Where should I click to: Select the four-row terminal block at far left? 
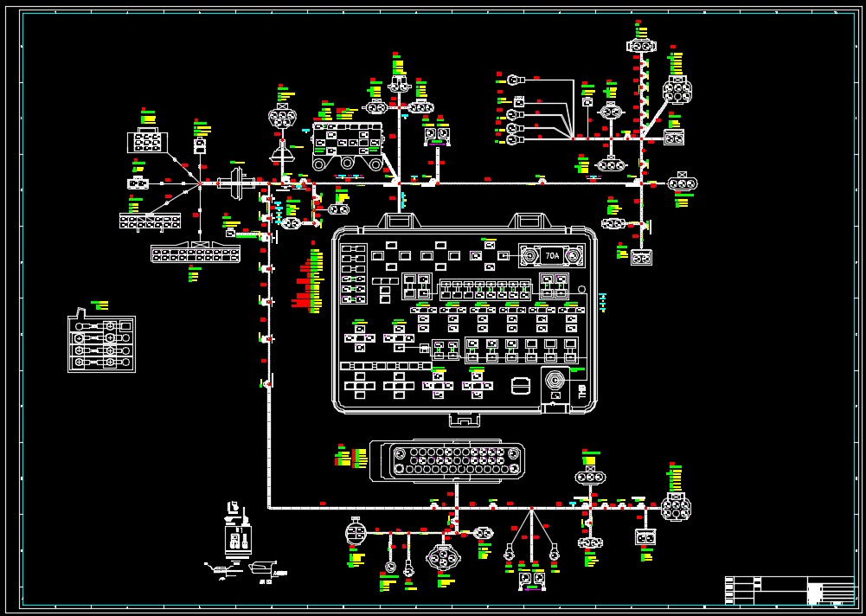pos(102,344)
